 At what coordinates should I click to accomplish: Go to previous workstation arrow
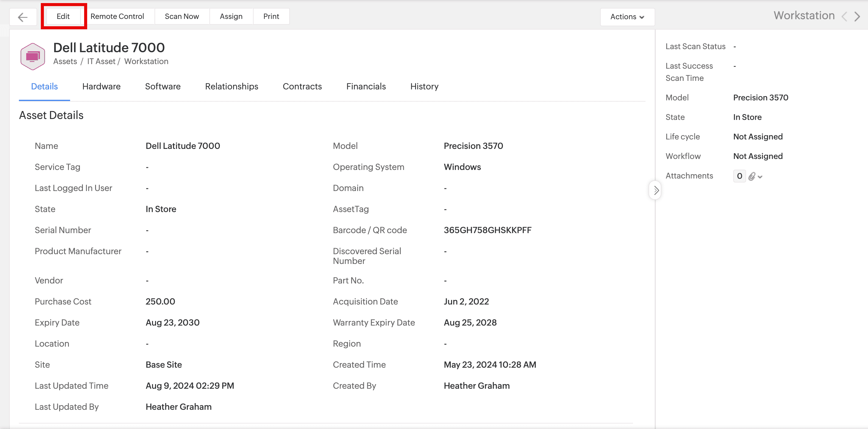844,16
